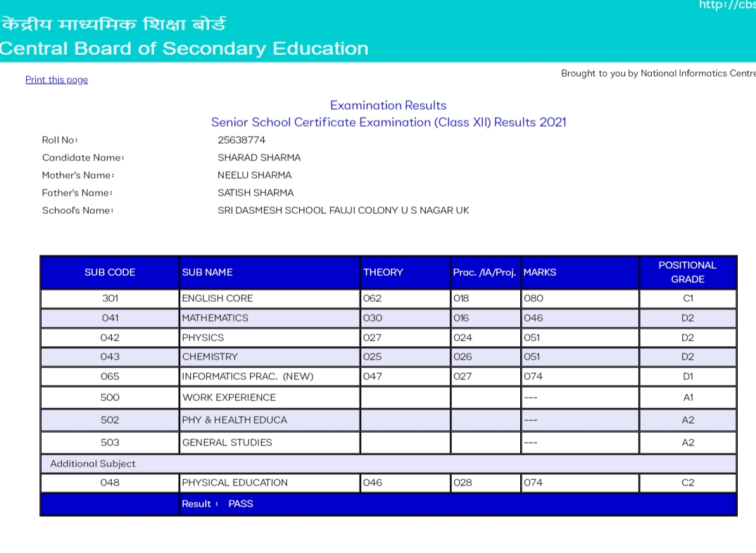Click subject code 502
Viewport: 756px width, 553px height.
110,420
